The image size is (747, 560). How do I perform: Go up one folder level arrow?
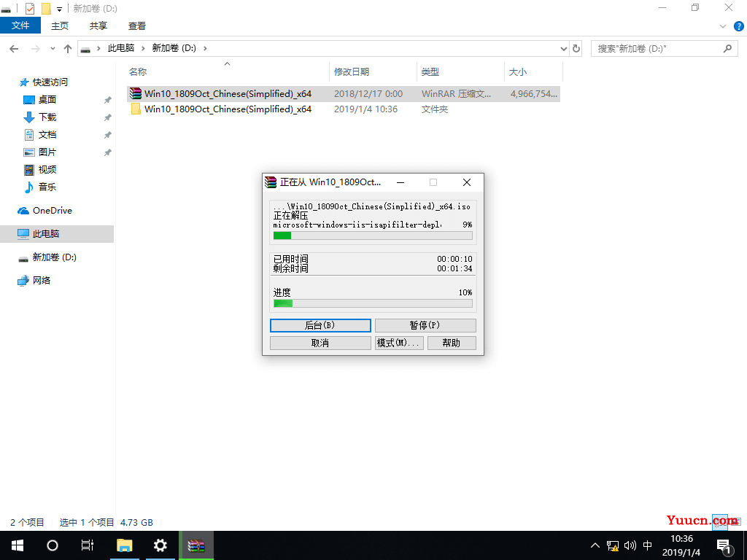coord(68,49)
